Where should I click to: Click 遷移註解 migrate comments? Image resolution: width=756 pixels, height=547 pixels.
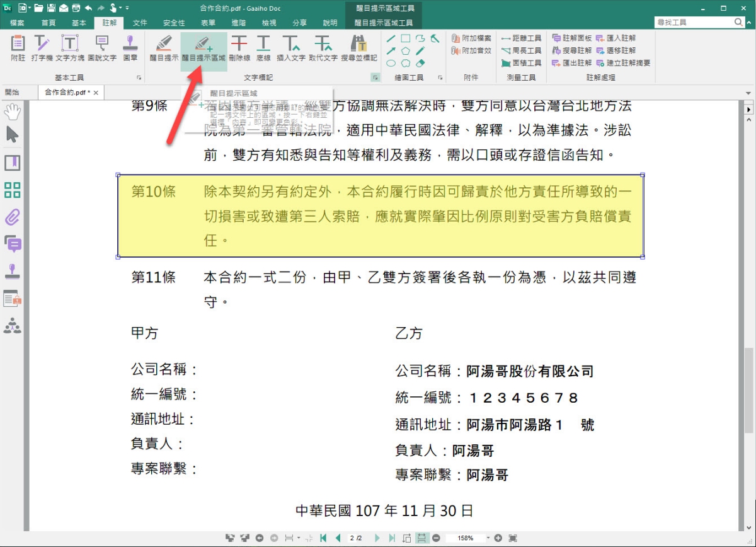(x=616, y=50)
